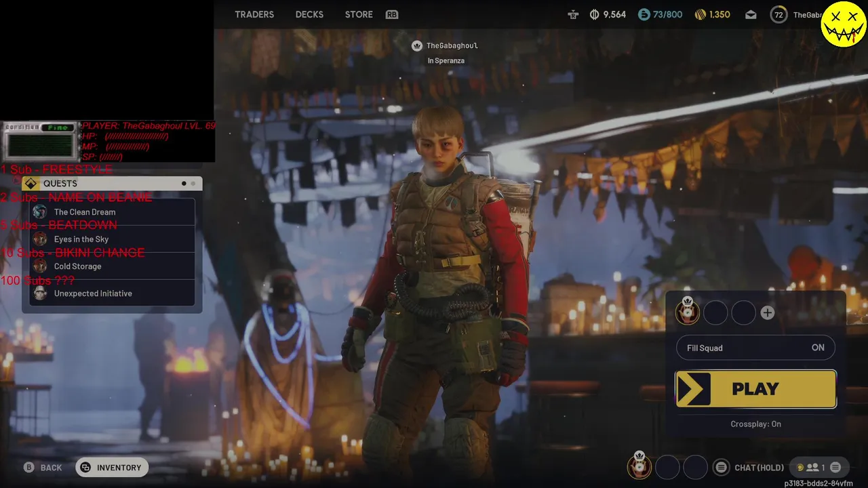The height and width of the screenshot is (488, 868).
Task: Open the hamburger menu icon in the social pill
Action: click(x=835, y=467)
